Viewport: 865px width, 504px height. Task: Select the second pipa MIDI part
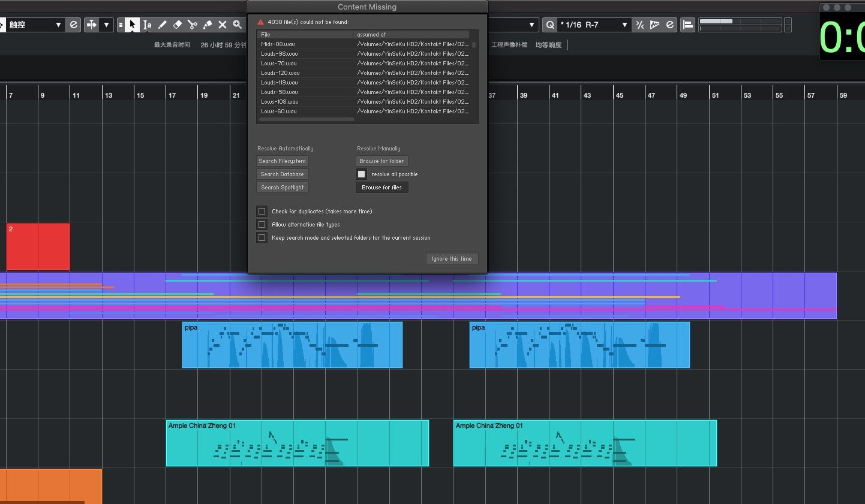579,345
